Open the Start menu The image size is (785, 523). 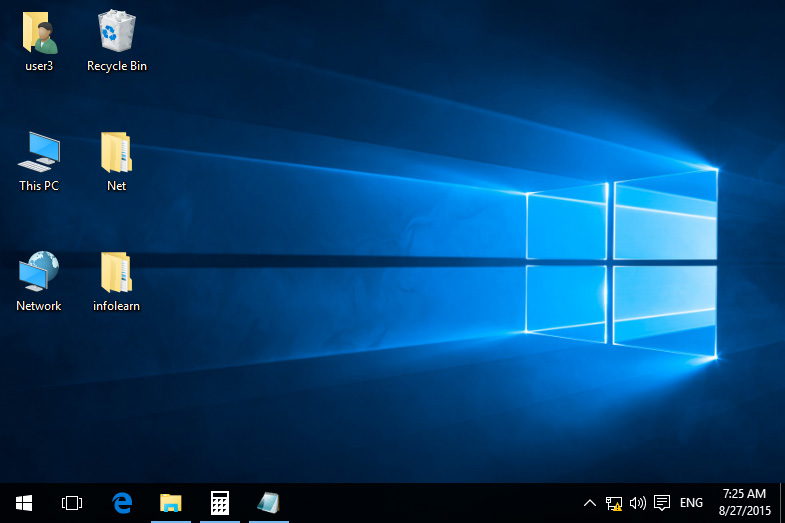pos(24,503)
